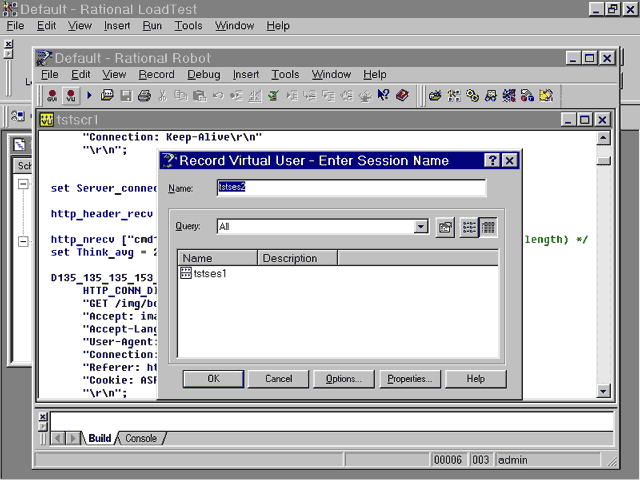The image size is (640, 480).
Task: Collapse the upper tree node in left panel
Action: (x=23, y=184)
